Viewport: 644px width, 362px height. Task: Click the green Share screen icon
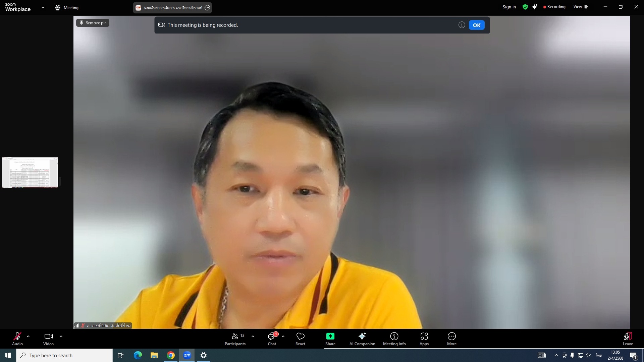[330, 336]
